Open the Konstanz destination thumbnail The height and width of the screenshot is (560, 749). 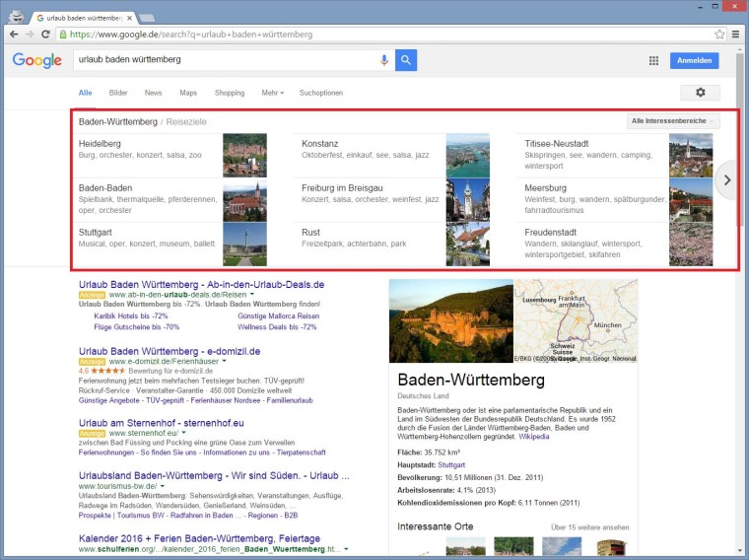468,156
